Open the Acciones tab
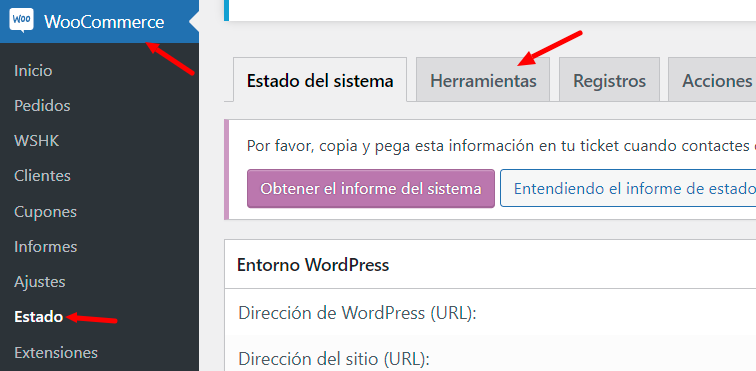The image size is (756, 371). (x=712, y=80)
